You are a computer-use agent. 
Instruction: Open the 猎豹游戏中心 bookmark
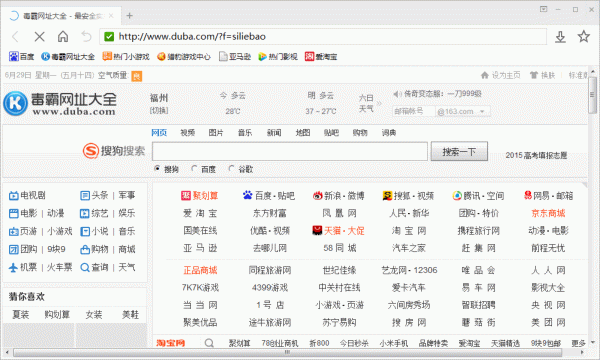184,57
